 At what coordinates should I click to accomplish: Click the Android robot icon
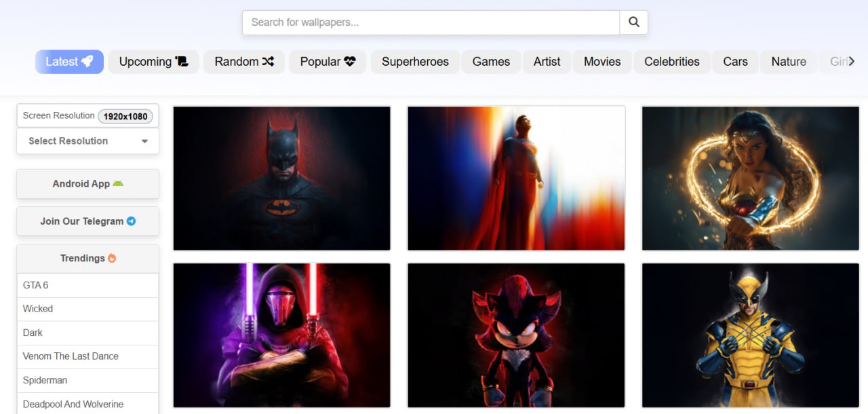tap(118, 184)
